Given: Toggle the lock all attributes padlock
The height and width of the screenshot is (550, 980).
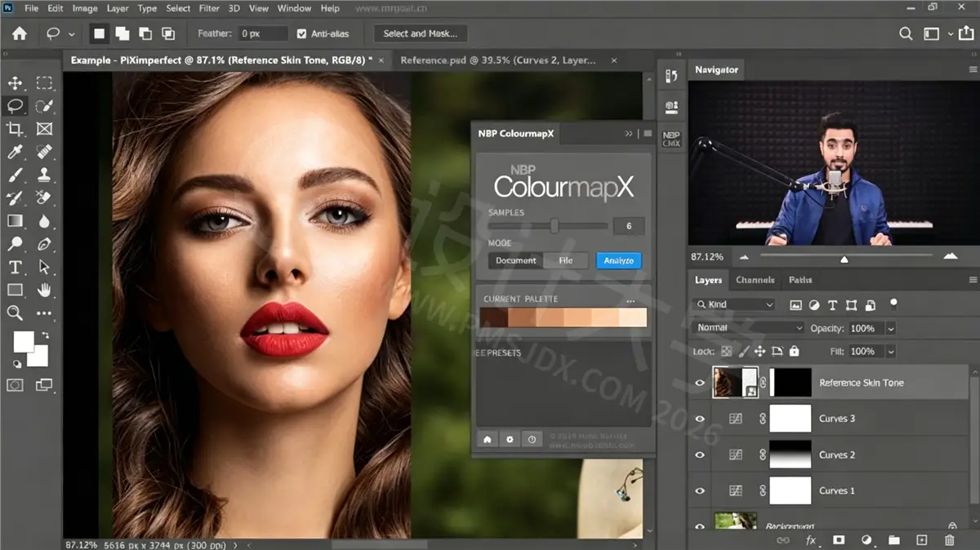Looking at the screenshot, I should pos(794,351).
